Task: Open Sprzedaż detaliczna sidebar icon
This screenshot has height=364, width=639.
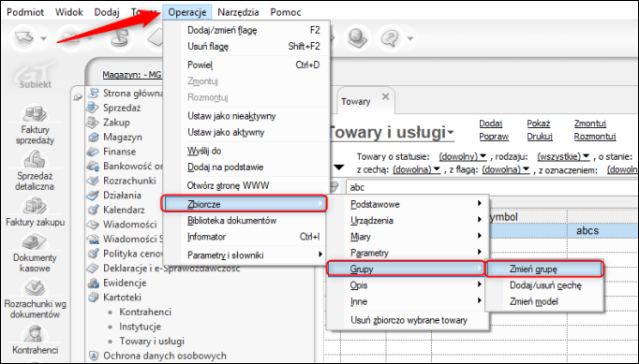Action: [x=35, y=159]
